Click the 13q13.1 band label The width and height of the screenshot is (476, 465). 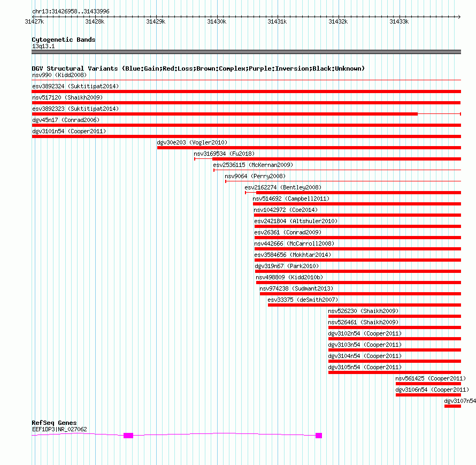pos(43,46)
